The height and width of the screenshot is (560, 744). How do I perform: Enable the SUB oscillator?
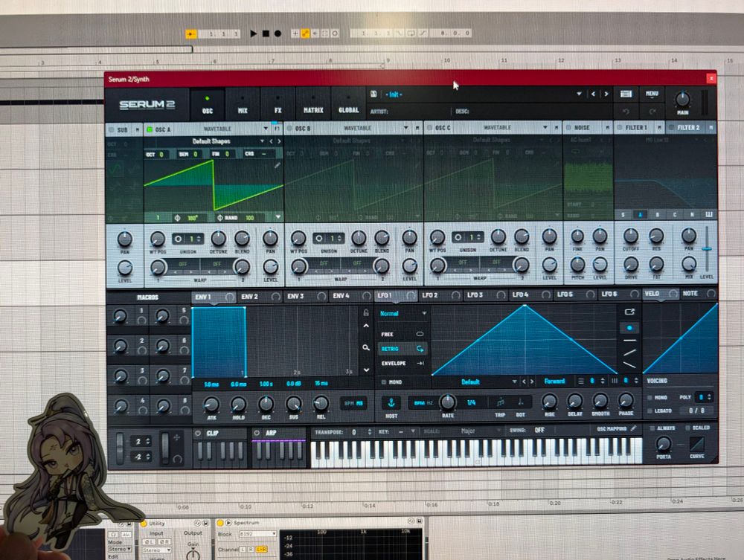pos(111,129)
